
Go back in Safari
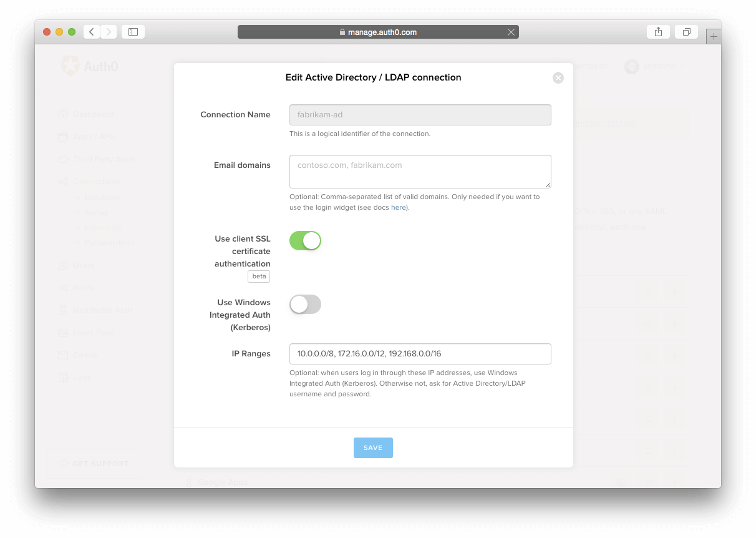[x=92, y=32]
